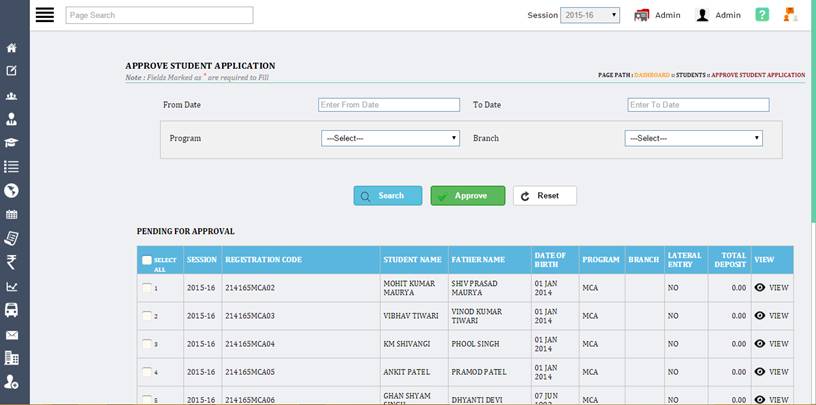Image resolution: width=816 pixels, height=405 pixels.
Task: Click the Reset button
Action: (545, 196)
